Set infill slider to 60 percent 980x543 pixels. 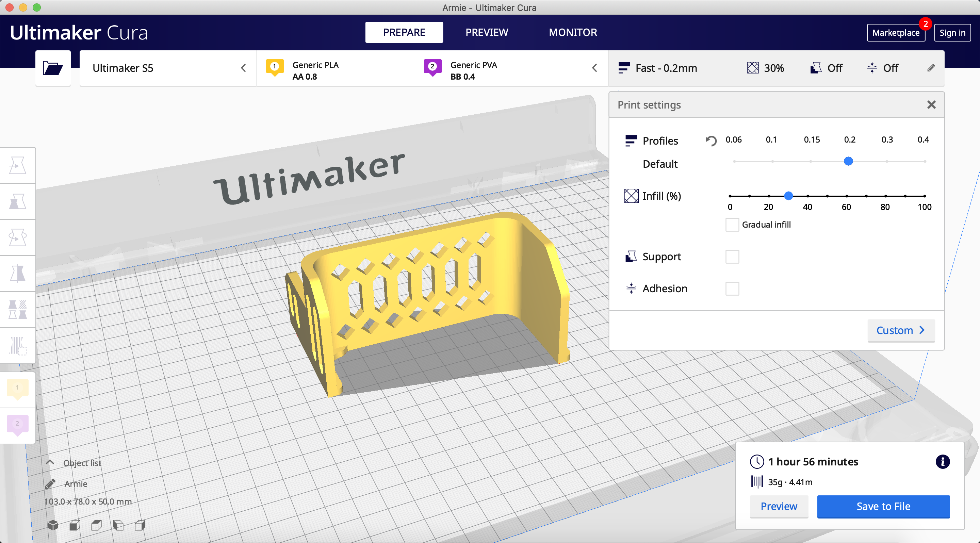click(x=847, y=196)
